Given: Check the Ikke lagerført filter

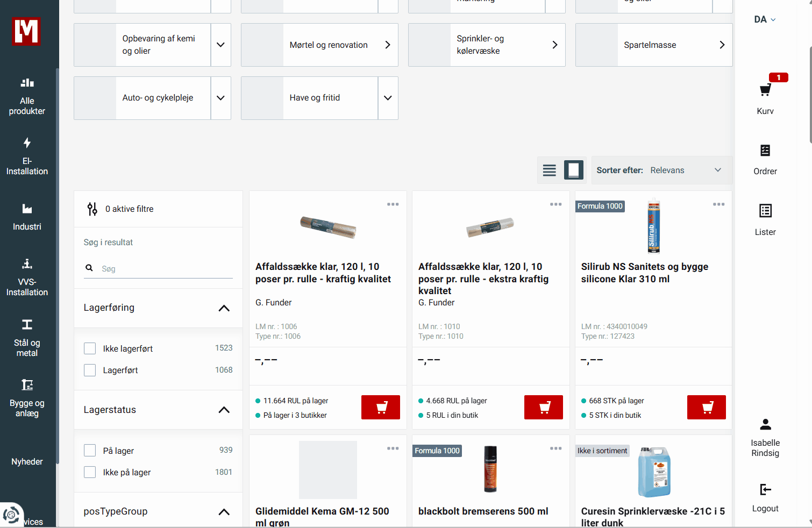Looking at the screenshot, I should pyautogui.click(x=90, y=349).
